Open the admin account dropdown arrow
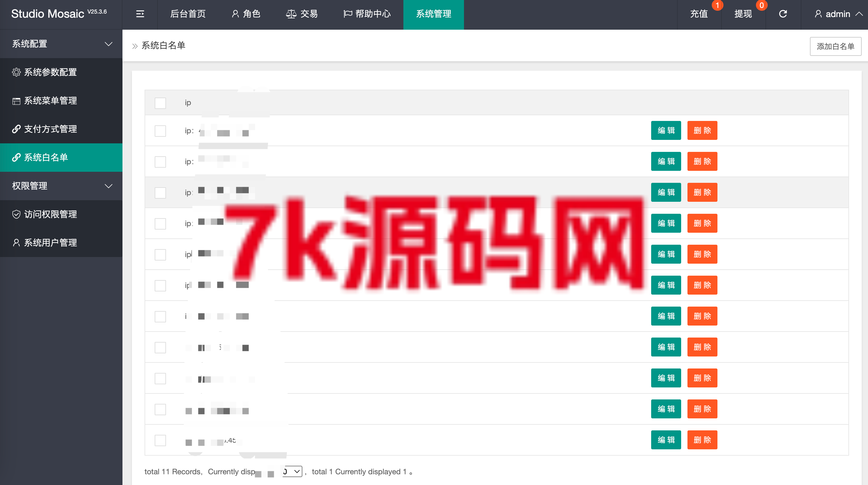This screenshot has width=868, height=485. pyautogui.click(x=859, y=14)
